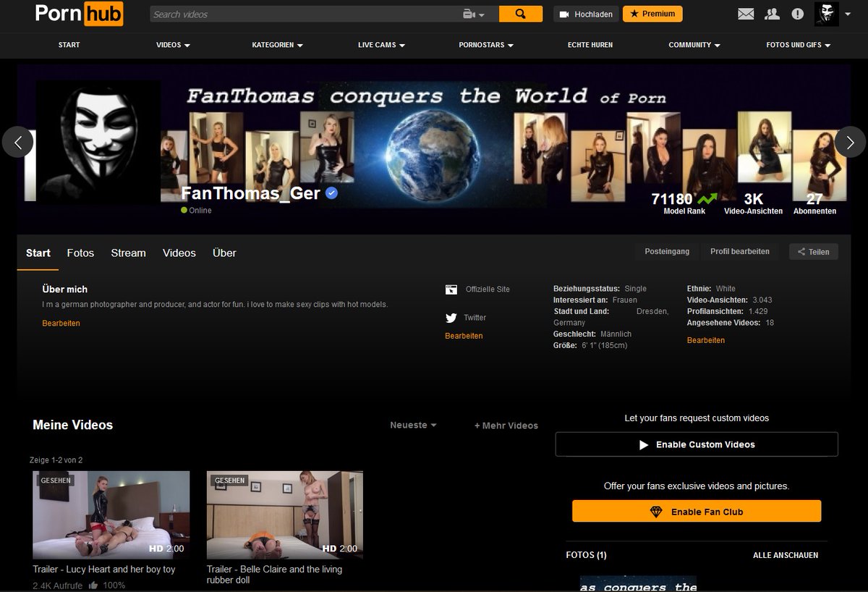Switch to the Fotos tab

[80, 253]
